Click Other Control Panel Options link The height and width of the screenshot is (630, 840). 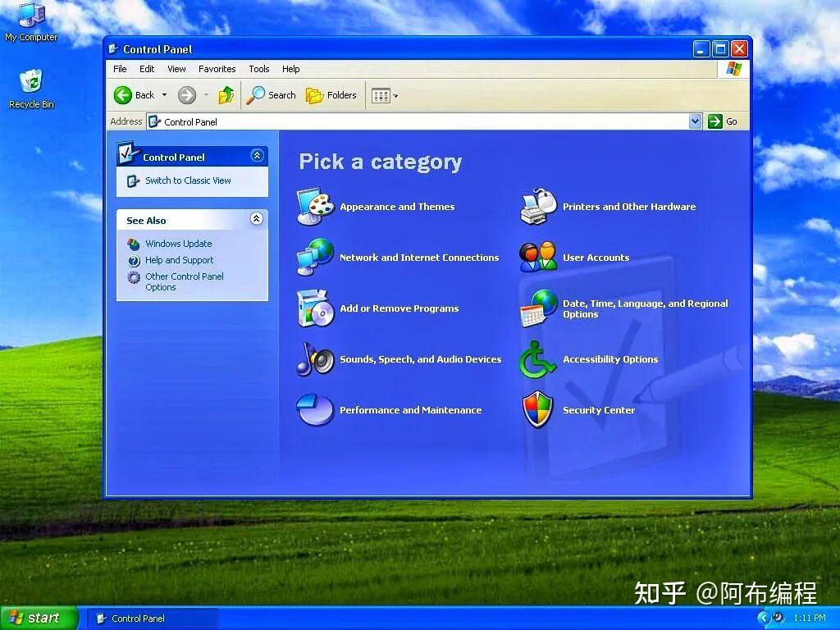(185, 282)
